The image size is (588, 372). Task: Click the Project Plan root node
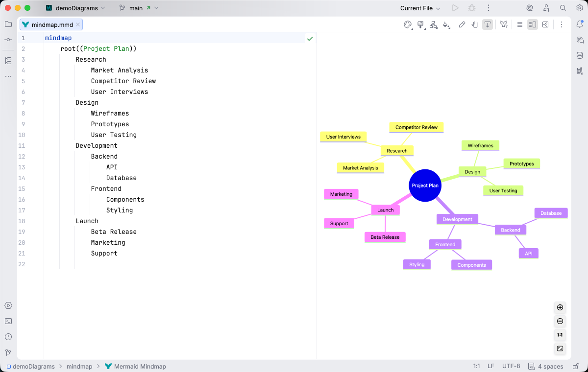click(425, 186)
